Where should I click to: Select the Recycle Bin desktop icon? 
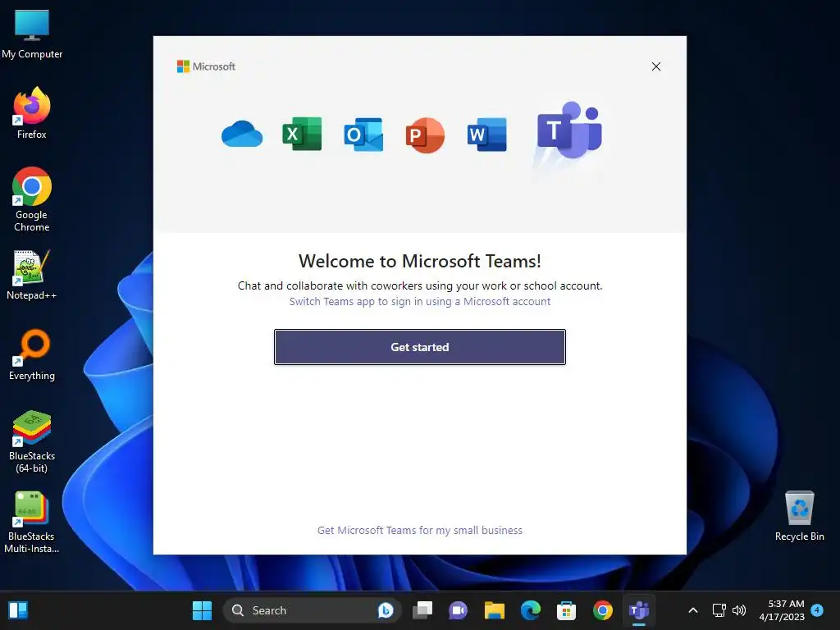799,517
